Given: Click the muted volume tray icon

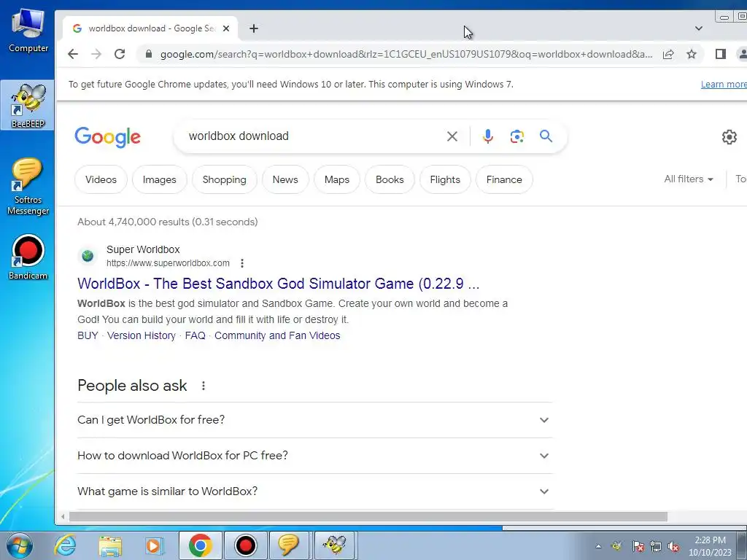Looking at the screenshot, I should pos(673,547).
